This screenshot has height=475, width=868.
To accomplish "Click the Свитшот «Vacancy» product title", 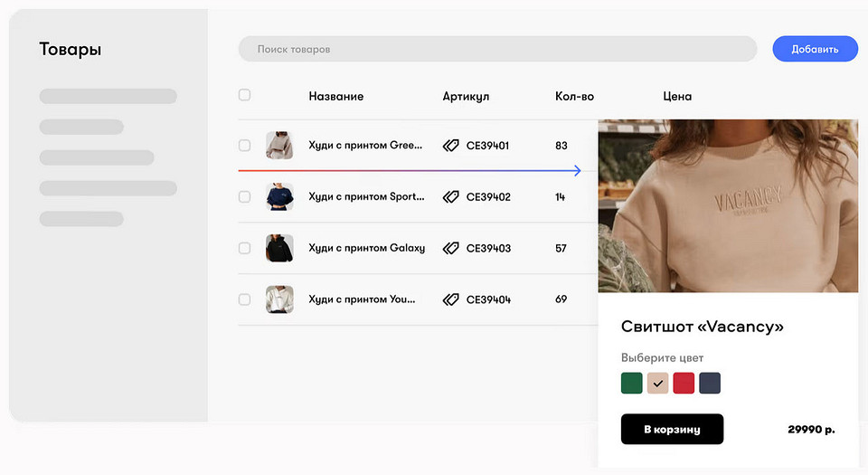I will (x=702, y=326).
